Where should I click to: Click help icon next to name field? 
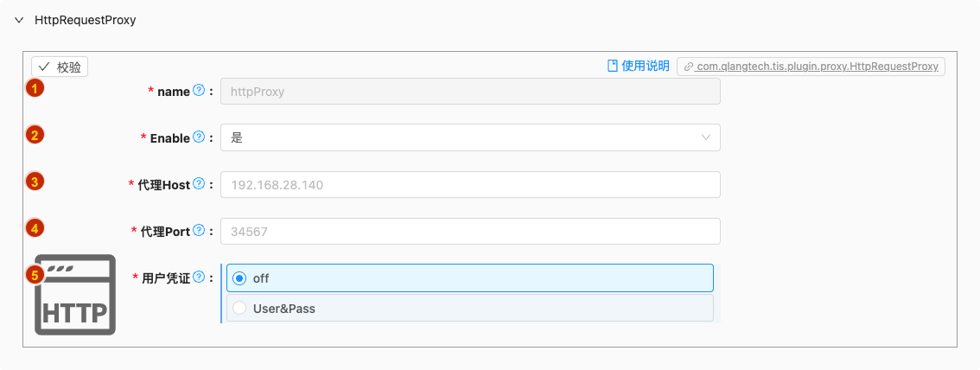(199, 91)
